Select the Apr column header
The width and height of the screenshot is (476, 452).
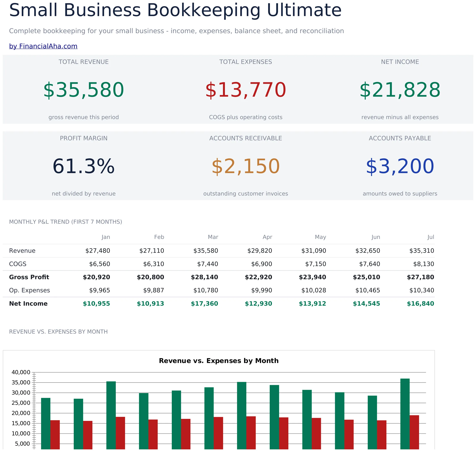(267, 237)
